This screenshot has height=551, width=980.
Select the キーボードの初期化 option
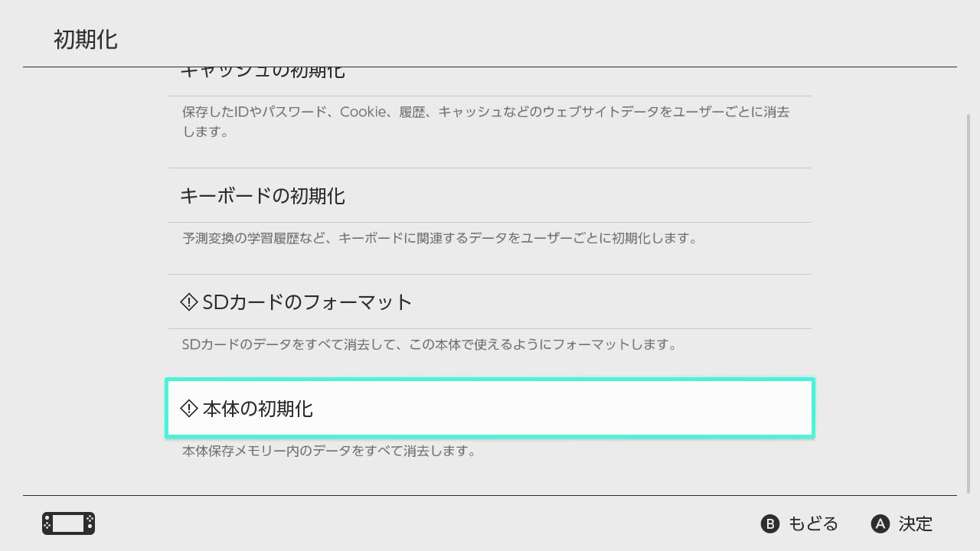coord(263,196)
